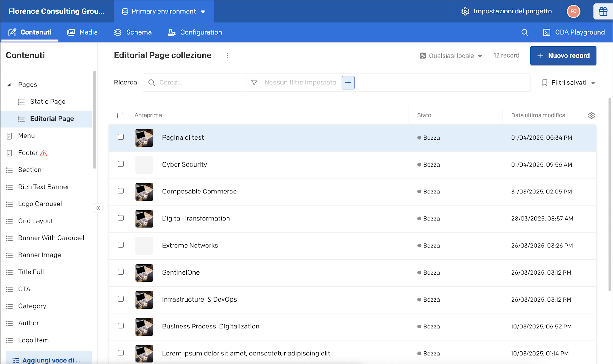Switch to the Contenuti tab
The image size is (613, 364).
click(30, 32)
